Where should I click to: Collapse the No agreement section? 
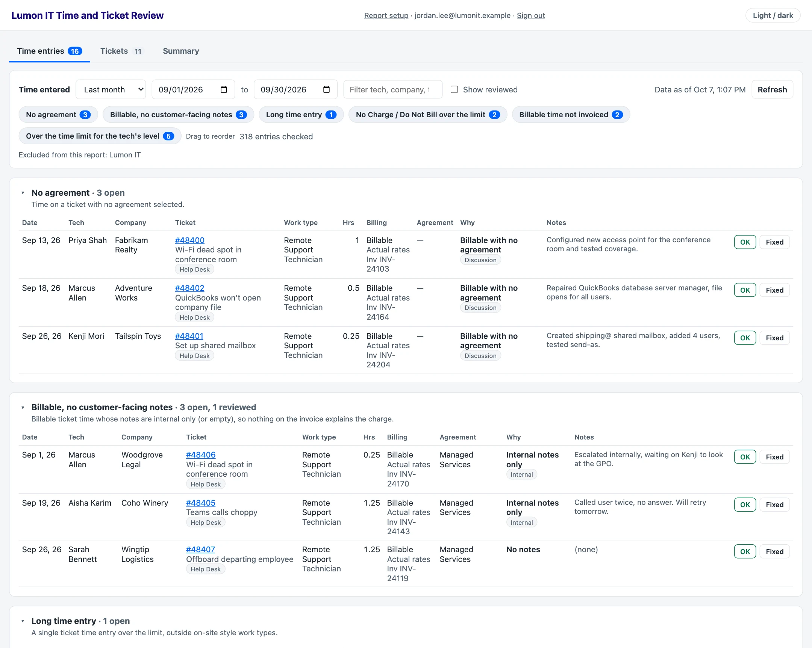pos(23,193)
